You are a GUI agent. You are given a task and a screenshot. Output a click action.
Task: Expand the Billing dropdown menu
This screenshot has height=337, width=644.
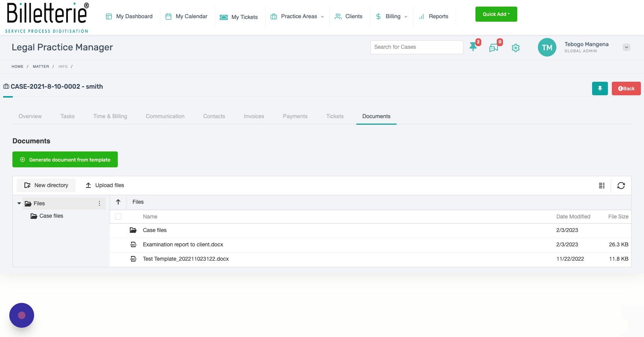[391, 16]
